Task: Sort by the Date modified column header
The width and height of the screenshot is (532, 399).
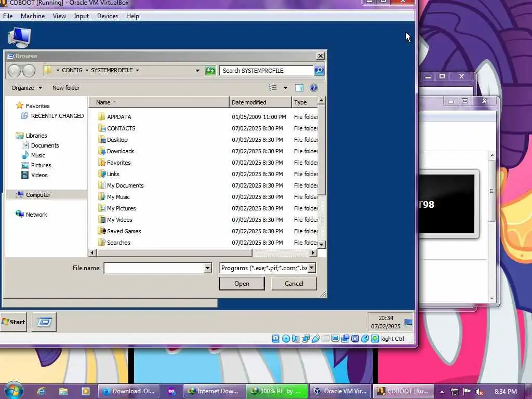Action: [x=260, y=102]
